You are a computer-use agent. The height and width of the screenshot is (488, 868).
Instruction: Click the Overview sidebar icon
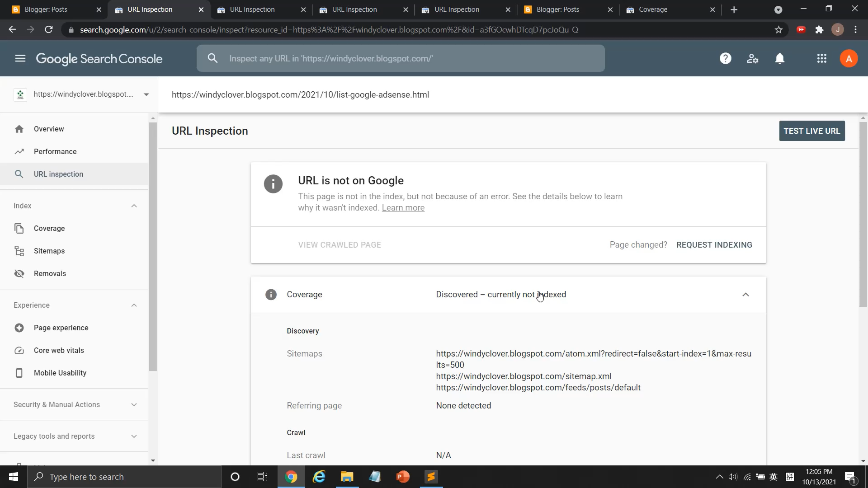20,129
